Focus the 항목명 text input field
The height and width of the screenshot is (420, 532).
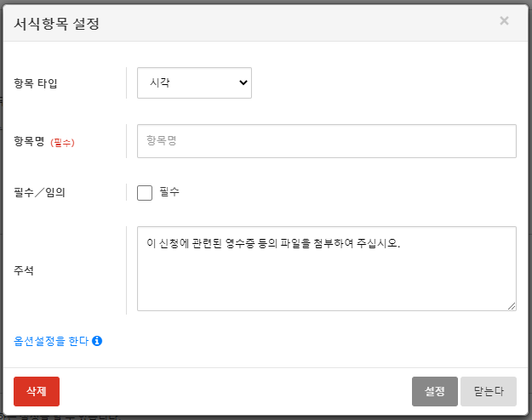[326, 141]
